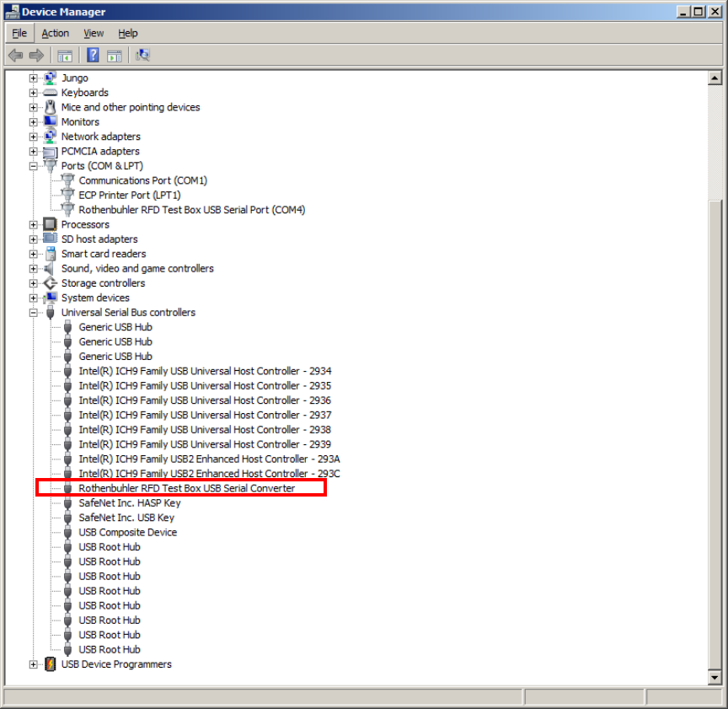Click the Properties toolbar icon
The height and width of the screenshot is (709, 728).
(115, 56)
